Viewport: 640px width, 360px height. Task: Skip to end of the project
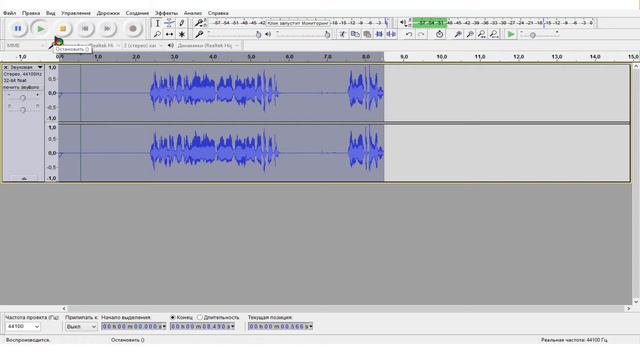[x=107, y=29]
